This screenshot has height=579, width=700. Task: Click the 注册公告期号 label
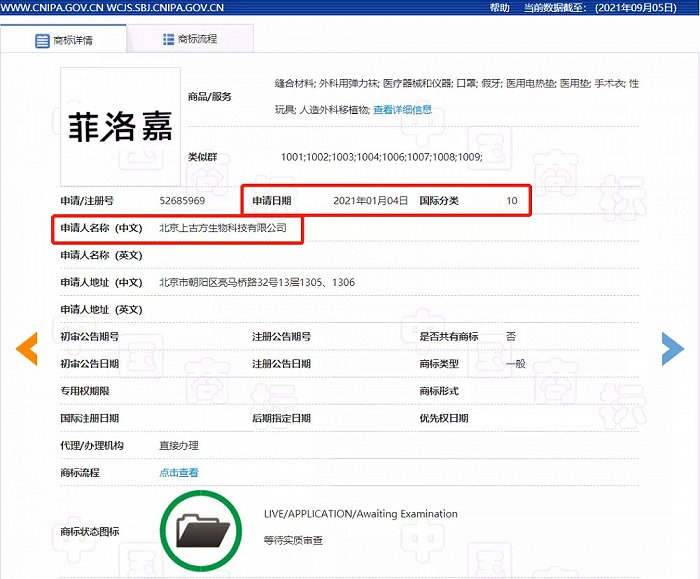[281, 336]
